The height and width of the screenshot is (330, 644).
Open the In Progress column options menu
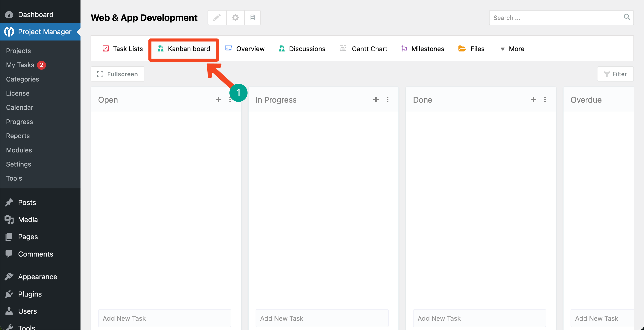(x=387, y=100)
